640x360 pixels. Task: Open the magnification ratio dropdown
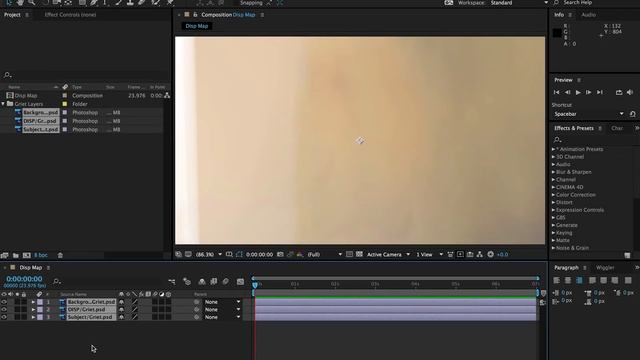click(x=209, y=254)
